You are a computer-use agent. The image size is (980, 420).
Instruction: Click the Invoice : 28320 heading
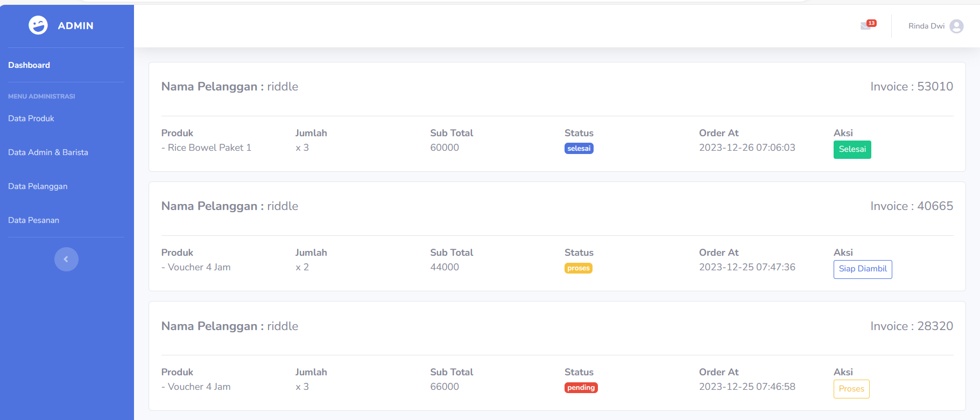tap(911, 326)
